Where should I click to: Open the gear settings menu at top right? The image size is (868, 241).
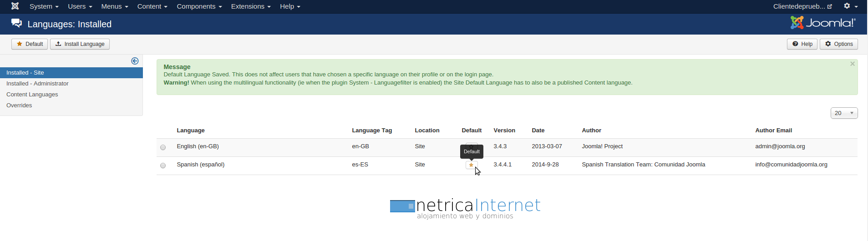tap(850, 6)
